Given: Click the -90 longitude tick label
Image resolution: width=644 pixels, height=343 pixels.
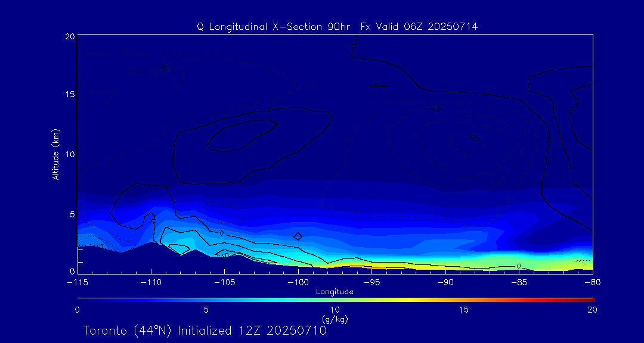Looking at the screenshot, I should (445, 283).
